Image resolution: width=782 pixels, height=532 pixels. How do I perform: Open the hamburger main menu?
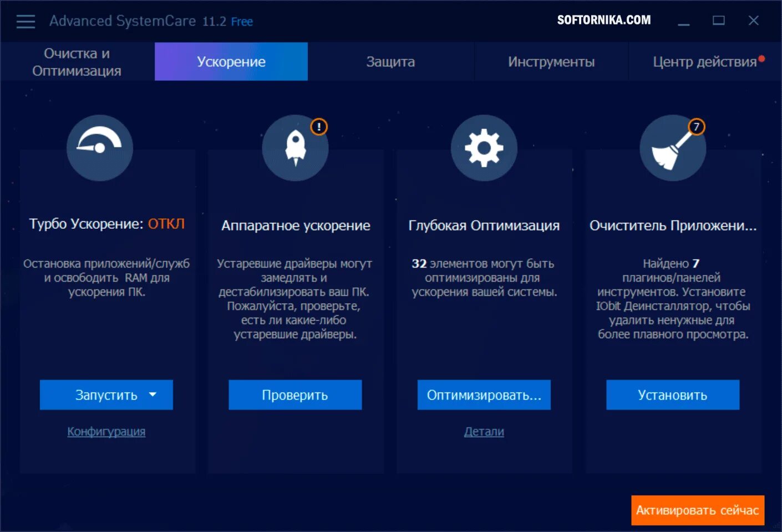coord(26,22)
